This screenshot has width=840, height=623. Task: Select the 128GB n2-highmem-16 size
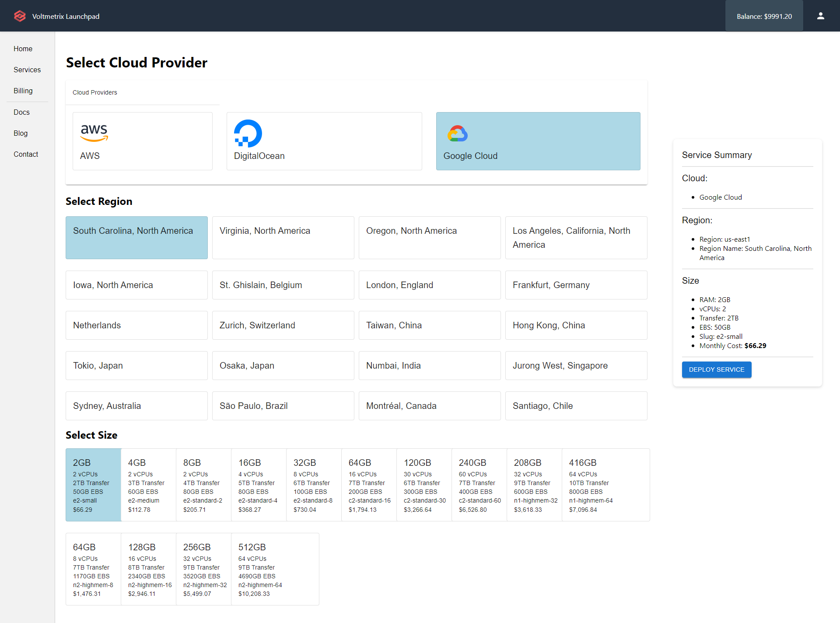(148, 569)
